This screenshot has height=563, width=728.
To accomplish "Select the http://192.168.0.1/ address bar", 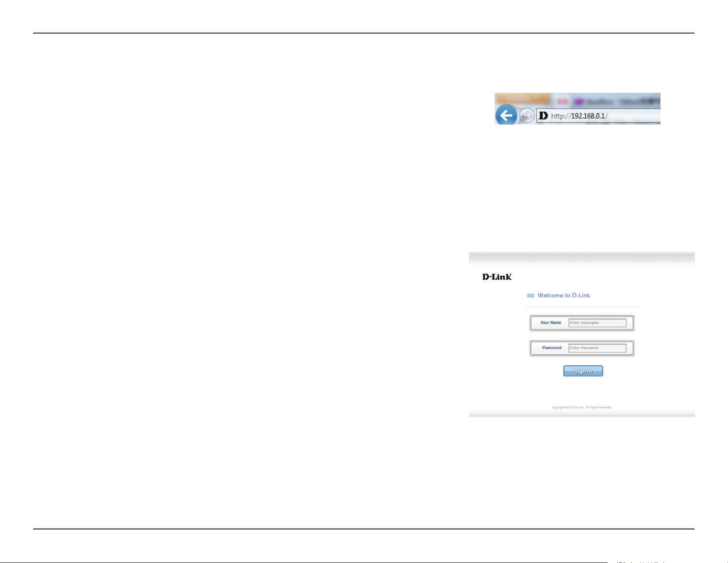I will coord(598,116).
